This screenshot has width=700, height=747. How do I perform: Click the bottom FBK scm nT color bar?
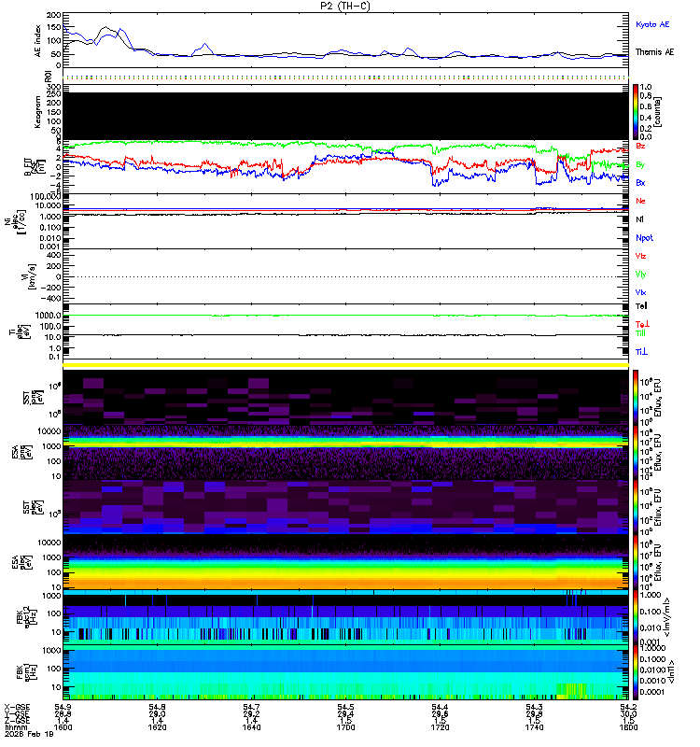coord(636,672)
